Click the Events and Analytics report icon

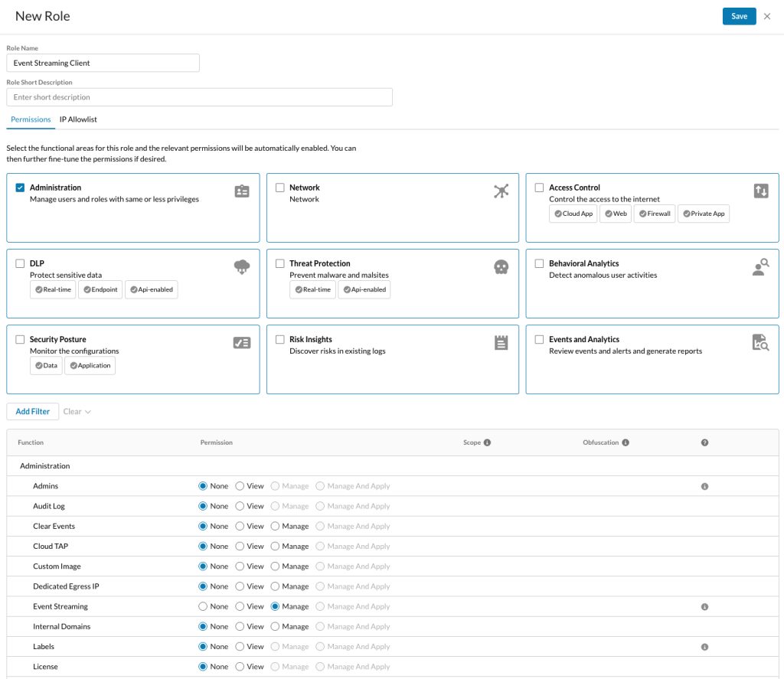(x=760, y=342)
